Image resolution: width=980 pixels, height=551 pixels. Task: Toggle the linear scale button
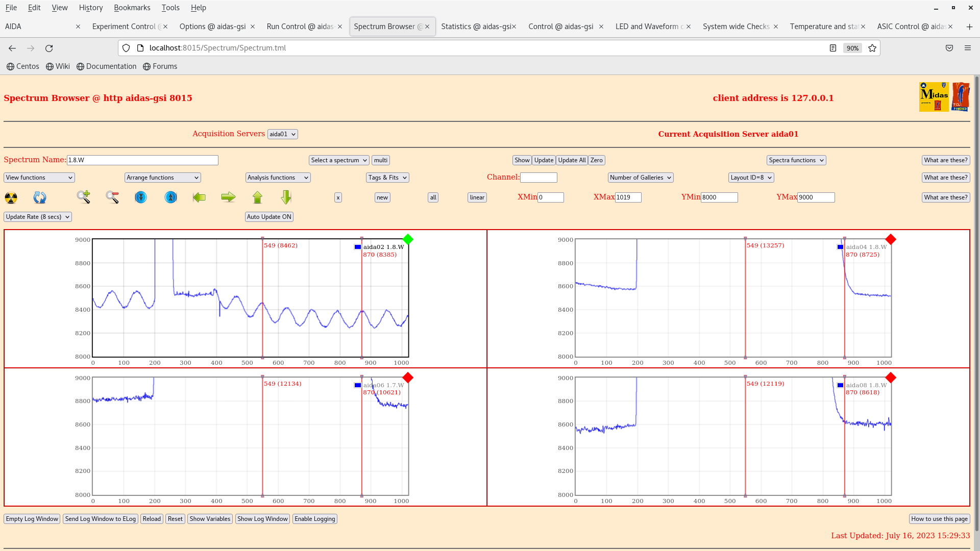click(477, 197)
